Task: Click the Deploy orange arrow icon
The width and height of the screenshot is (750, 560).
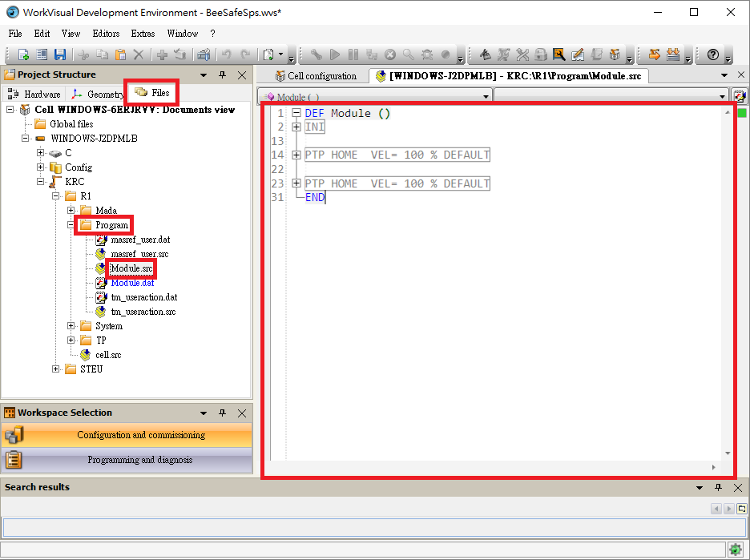Action: point(655,54)
